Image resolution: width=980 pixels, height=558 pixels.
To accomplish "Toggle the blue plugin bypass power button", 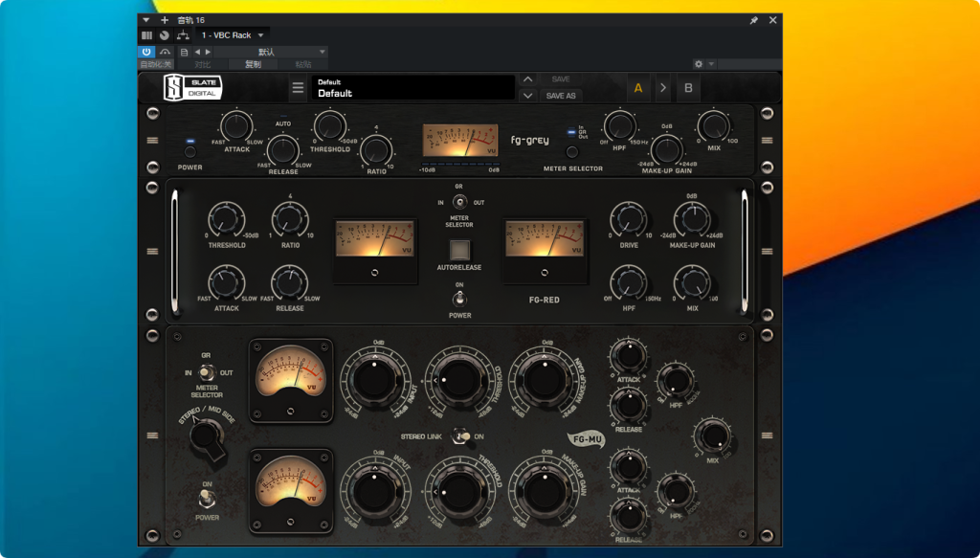I will [x=146, y=52].
